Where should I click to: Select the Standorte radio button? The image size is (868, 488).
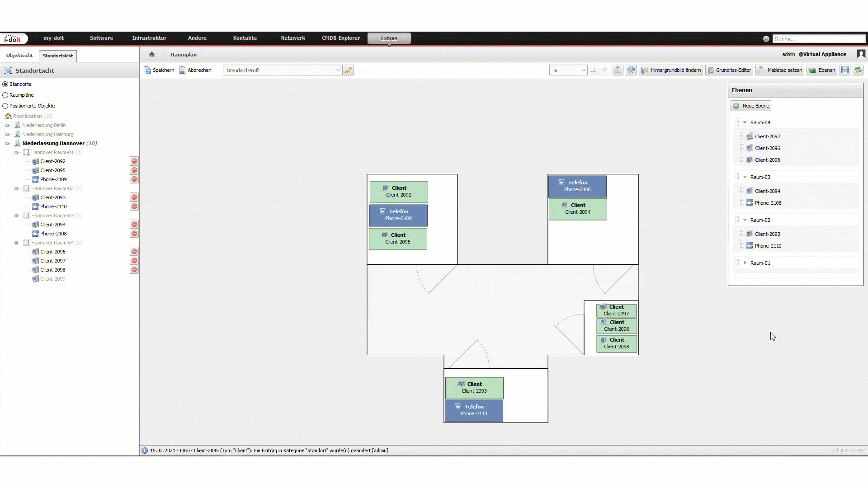5,84
